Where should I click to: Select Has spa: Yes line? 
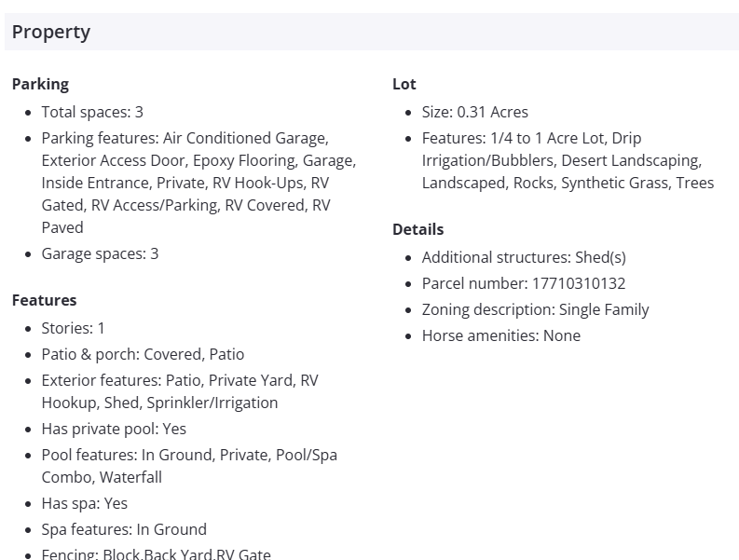coord(85,503)
